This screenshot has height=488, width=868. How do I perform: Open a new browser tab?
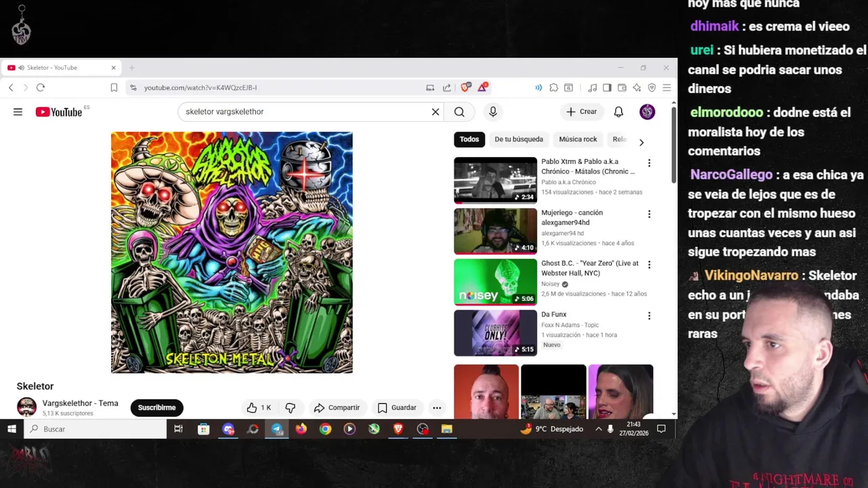[x=132, y=68]
